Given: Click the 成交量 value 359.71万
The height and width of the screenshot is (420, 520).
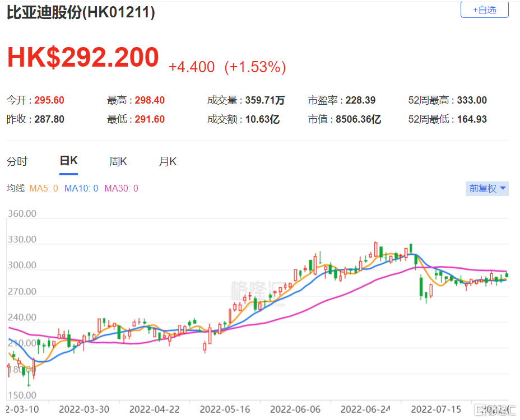Looking at the screenshot, I should [264, 101].
